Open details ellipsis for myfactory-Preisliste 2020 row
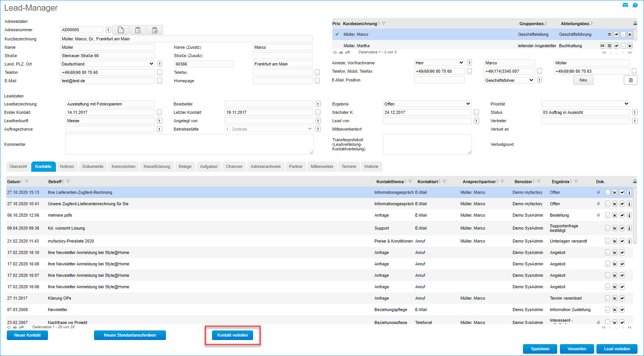The height and width of the screenshot is (356, 644). tap(607, 241)
